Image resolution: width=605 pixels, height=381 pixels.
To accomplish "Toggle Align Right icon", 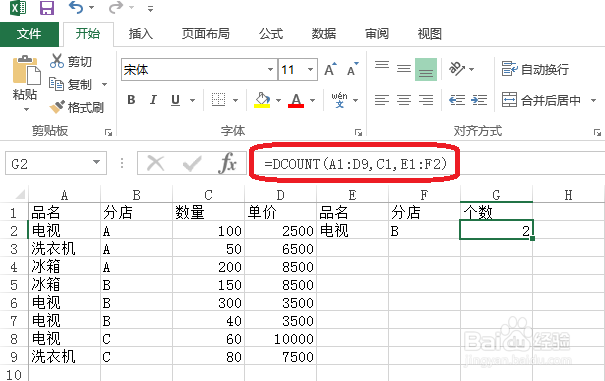I will tap(426, 100).
